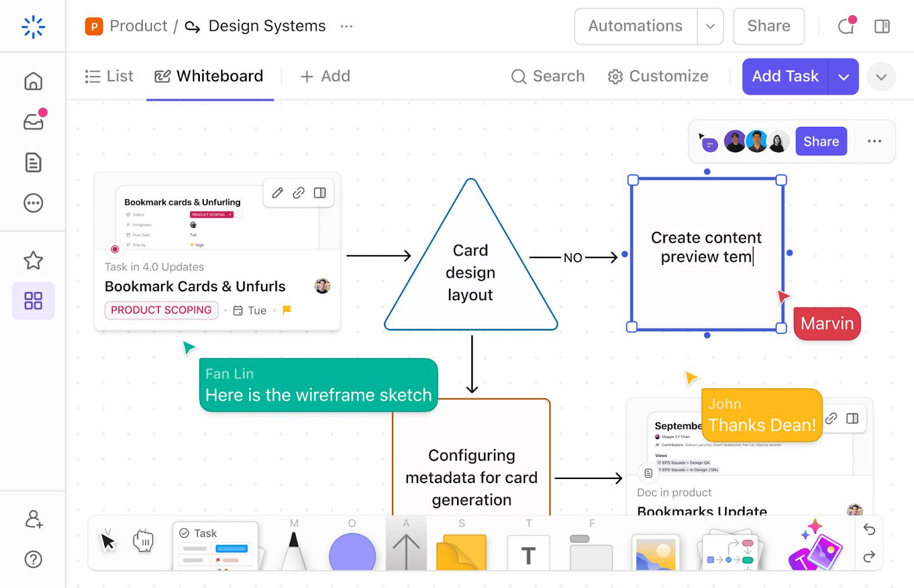The height and width of the screenshot is (588, 914).
Task: Select the Shape tool
Action: pos(352,550)
